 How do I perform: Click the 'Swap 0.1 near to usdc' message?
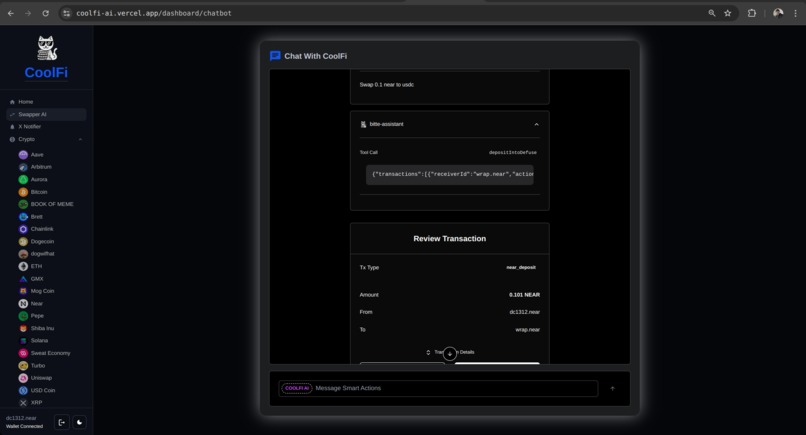[x=387, y=85]
